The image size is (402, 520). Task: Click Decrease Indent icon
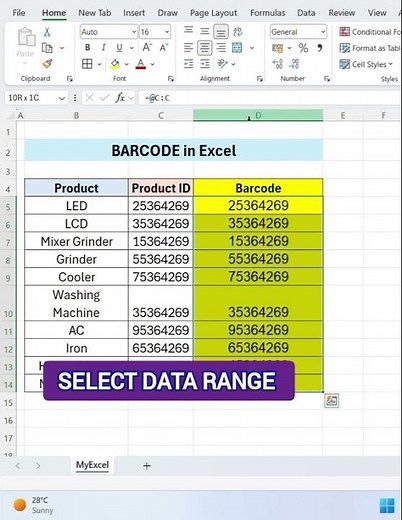click(188, 64)
